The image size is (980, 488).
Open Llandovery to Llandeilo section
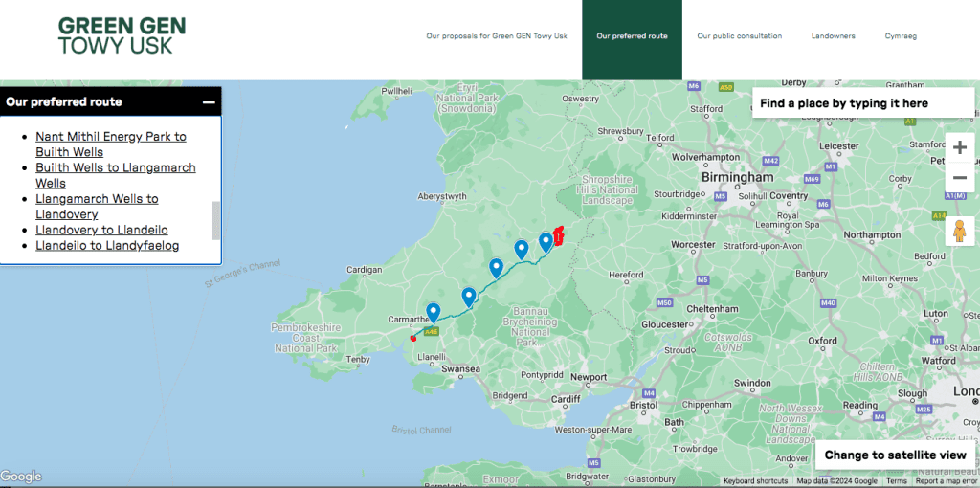click(x=101, y=230)
